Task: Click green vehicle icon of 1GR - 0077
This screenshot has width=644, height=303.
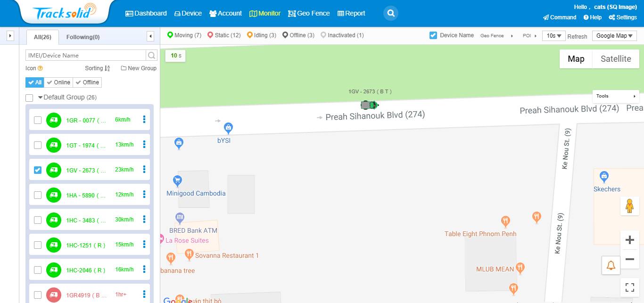Action: point(54,120)
